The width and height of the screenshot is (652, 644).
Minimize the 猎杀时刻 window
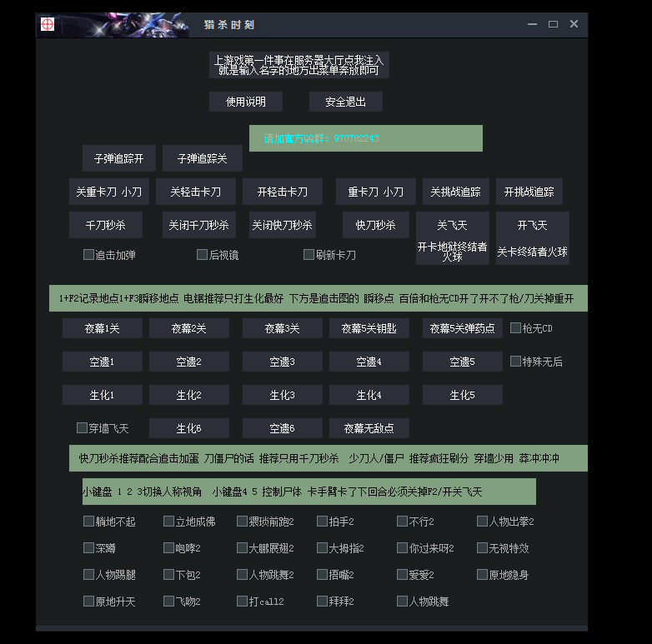(x=532, y=24)
